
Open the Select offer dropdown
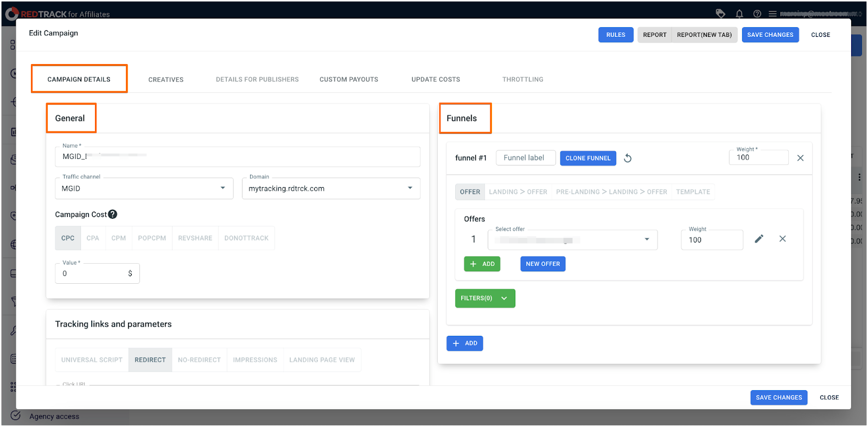point(572,240)
